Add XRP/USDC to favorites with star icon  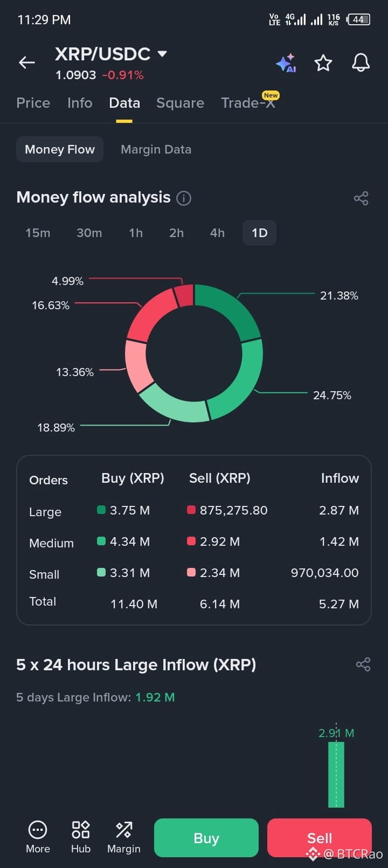pyautogui.click(x=323, y=63)
